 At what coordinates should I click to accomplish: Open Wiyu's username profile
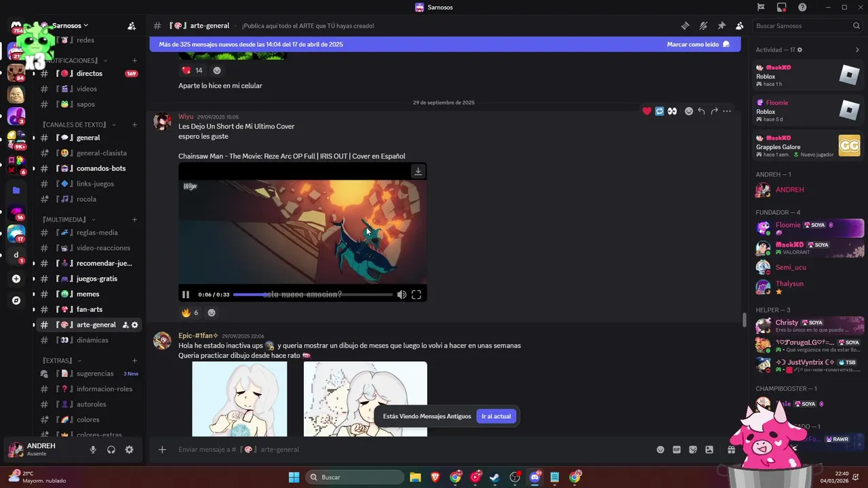click(x=186, y=117)
